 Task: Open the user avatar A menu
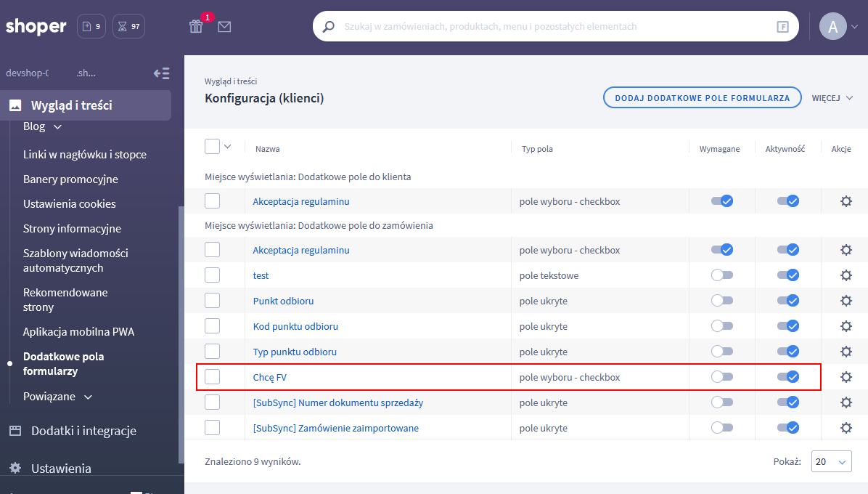(832, 26)
